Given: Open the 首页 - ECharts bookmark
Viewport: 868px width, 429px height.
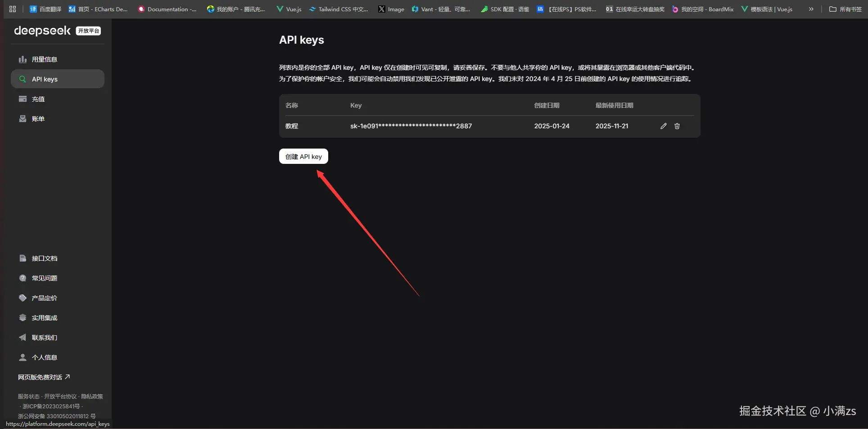Looking at the screenshot, I should [x=98, y=9].
